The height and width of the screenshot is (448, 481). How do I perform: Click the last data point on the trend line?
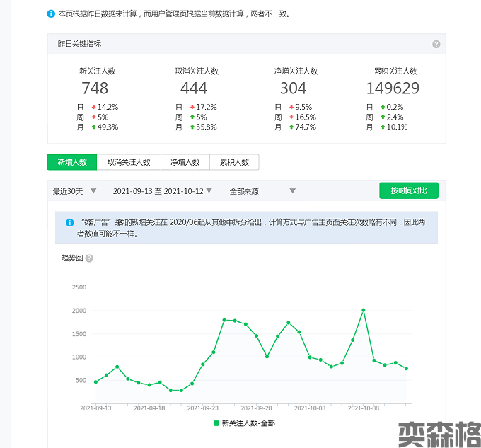406,368
